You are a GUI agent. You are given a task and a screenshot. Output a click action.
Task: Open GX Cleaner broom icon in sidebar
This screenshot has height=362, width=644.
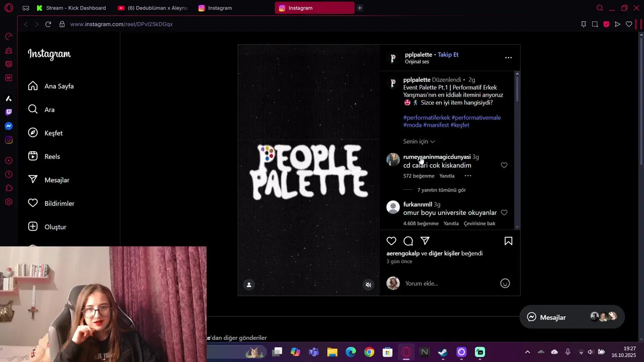coord(9,50)
